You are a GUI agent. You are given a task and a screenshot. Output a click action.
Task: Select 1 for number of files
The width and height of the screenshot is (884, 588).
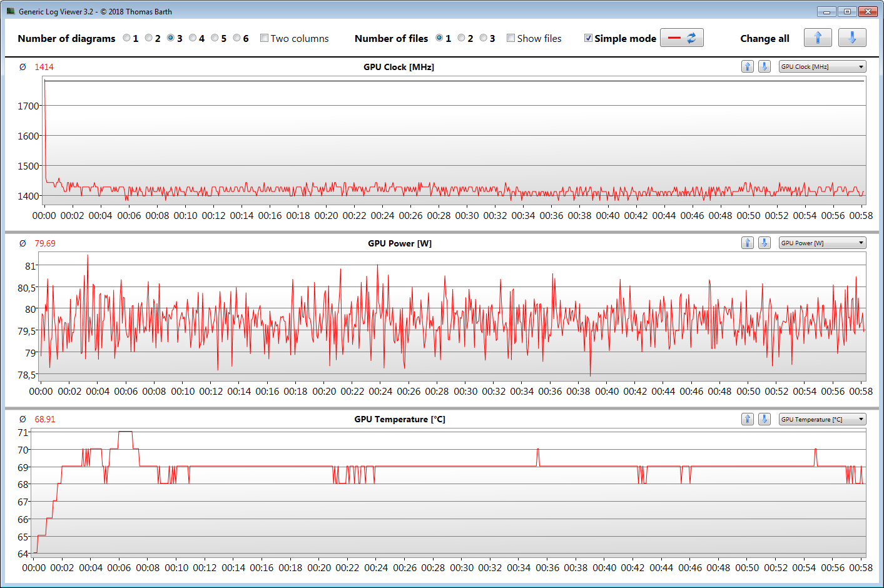click(440, 38)
